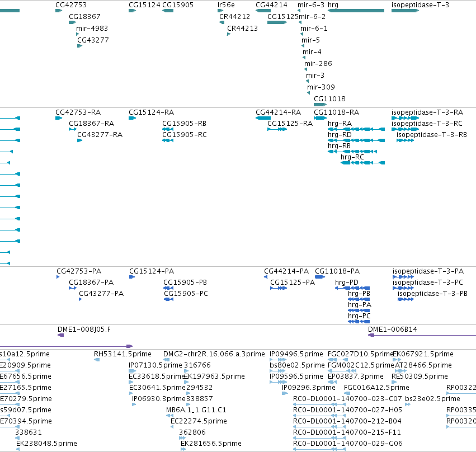Viewport: 476px width, 452px height.
Task: Select the mir-6-3 gene label
Action: pos(311,5)
